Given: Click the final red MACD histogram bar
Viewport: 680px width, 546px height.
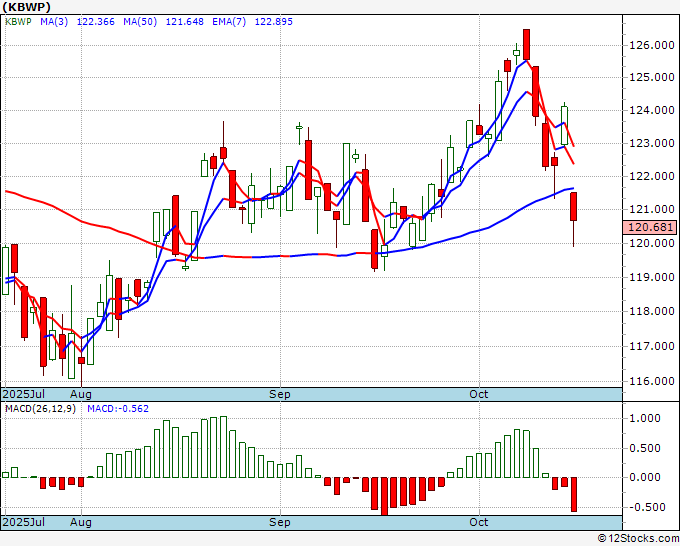Looking at the screenshot, I should coord(574,494).
